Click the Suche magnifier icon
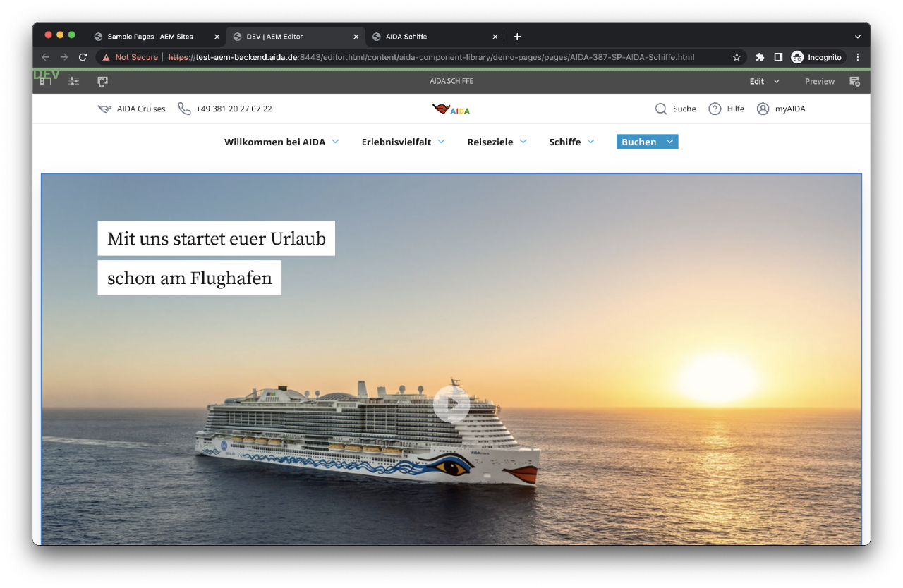The height and width of the screenshot is (588, 903). point(661,109)
